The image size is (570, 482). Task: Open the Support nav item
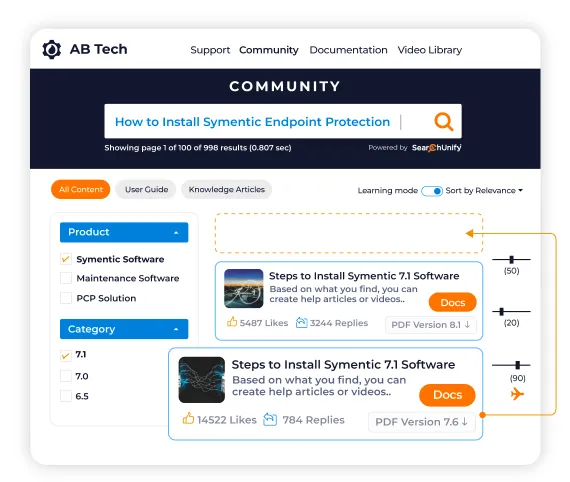pyautogui.click(x=210, y=50)
